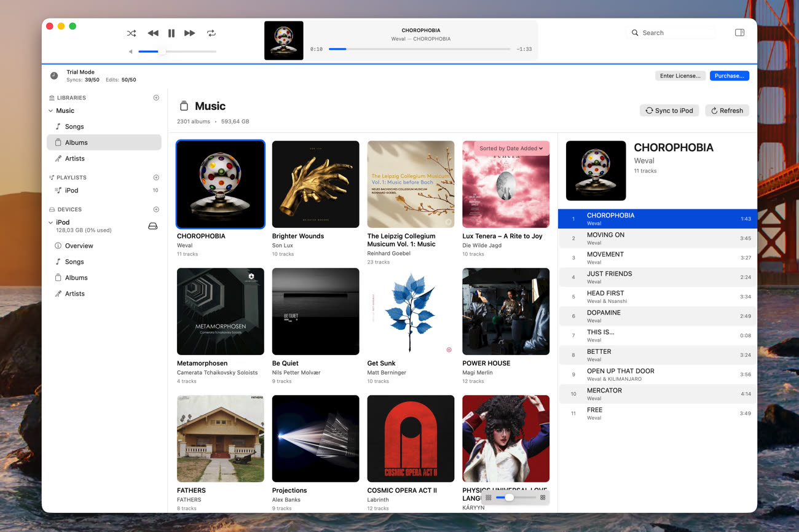Image resolution: width=799 pixels, height=532 pixels.
Task: Select the Leipzig Collegium Musicum album cover
Action: 411,184
